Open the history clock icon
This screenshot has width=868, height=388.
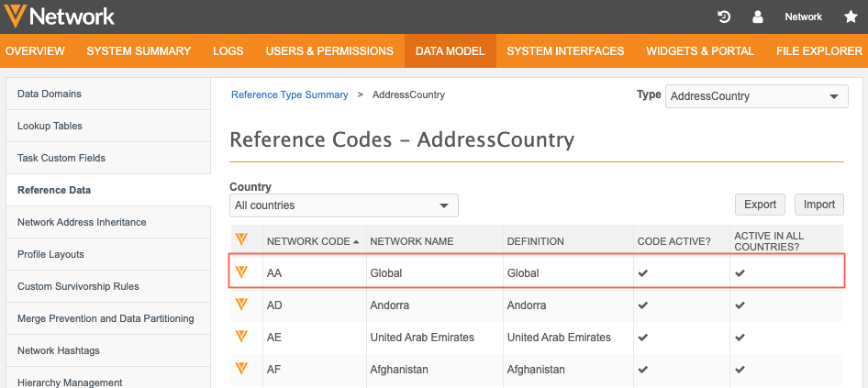coord(724,17)
